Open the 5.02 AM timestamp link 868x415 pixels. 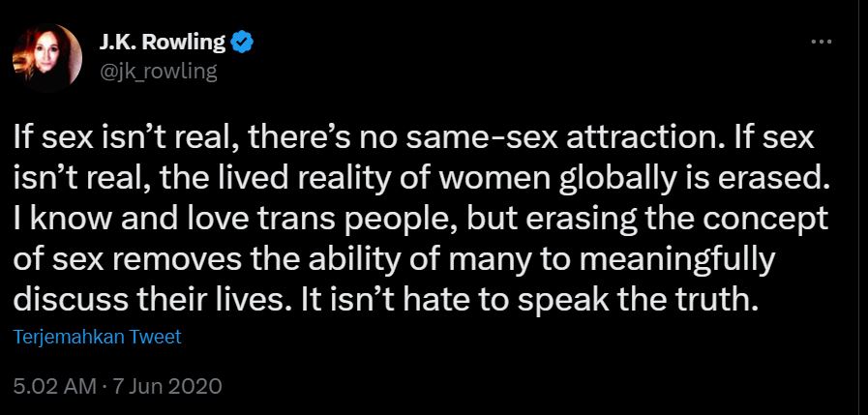click(x=53, y=386)
